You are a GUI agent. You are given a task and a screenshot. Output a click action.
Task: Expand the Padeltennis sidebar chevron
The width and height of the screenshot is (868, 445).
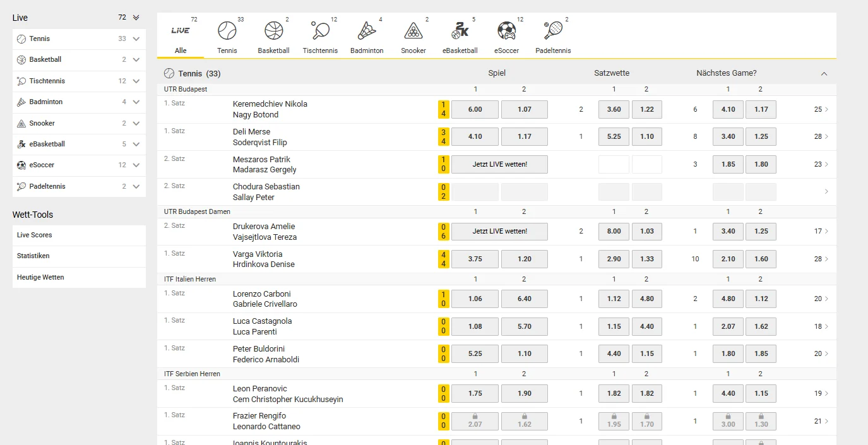136,186
